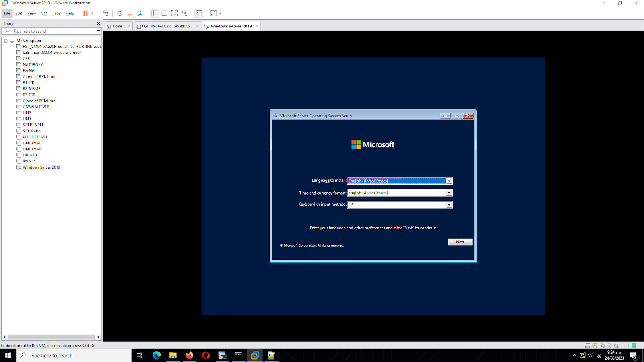Screen dimensions: 644x362
Task: Show hidden system tray icons
Action: pos(574,355)
